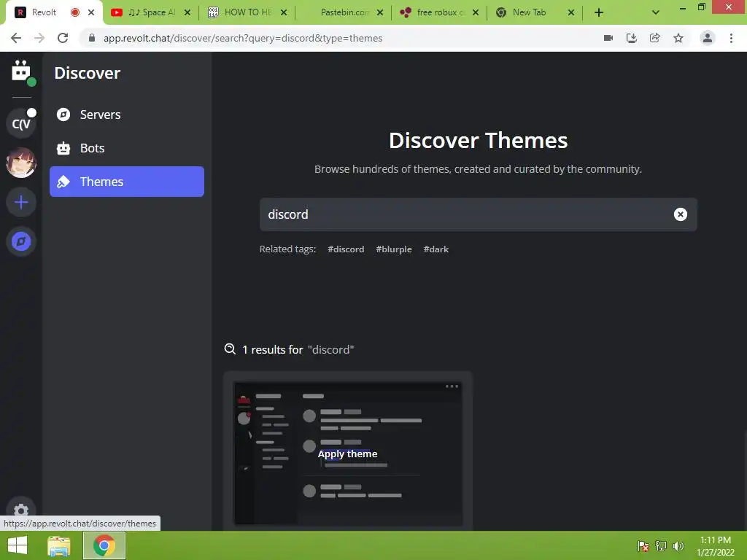The width and height of the screenshot is (747, 560).
Task: Open settings gear in Revolt sidebar
Action: click(21, 510)
